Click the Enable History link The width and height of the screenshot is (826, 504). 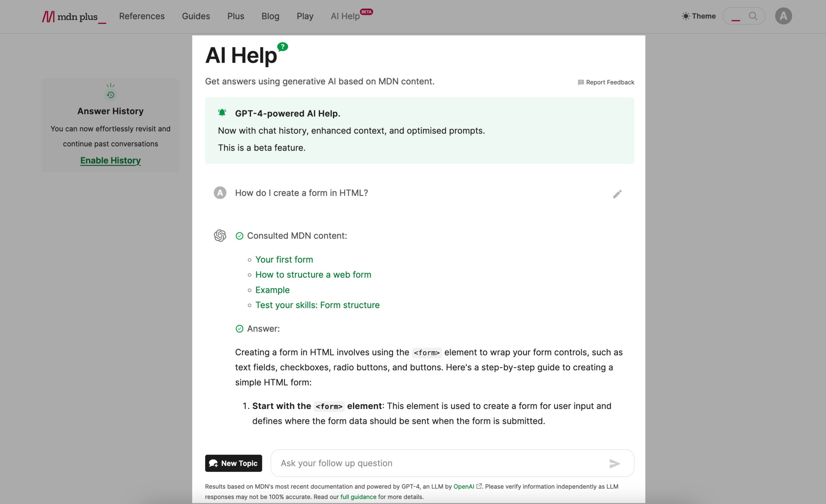(110, 160)
